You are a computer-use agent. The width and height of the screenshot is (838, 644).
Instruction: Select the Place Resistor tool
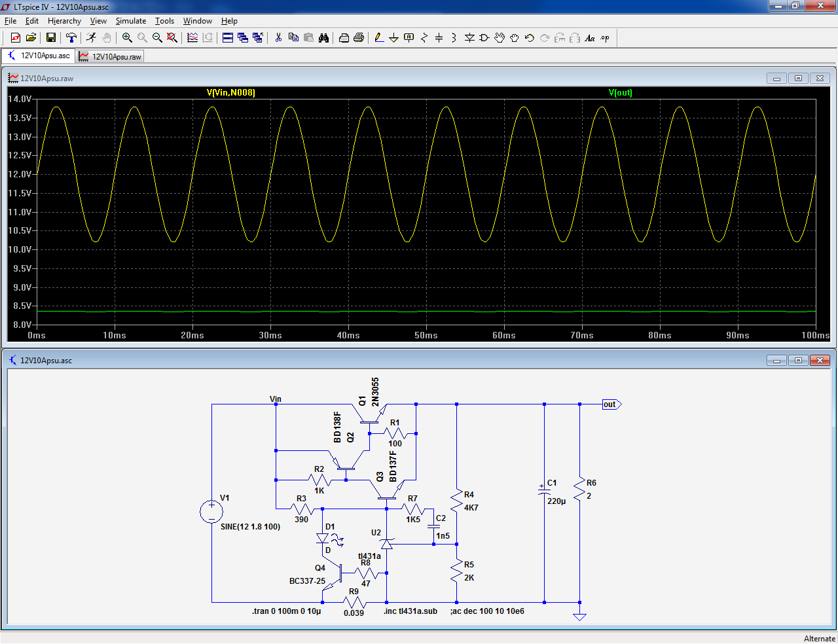(424, 38)
